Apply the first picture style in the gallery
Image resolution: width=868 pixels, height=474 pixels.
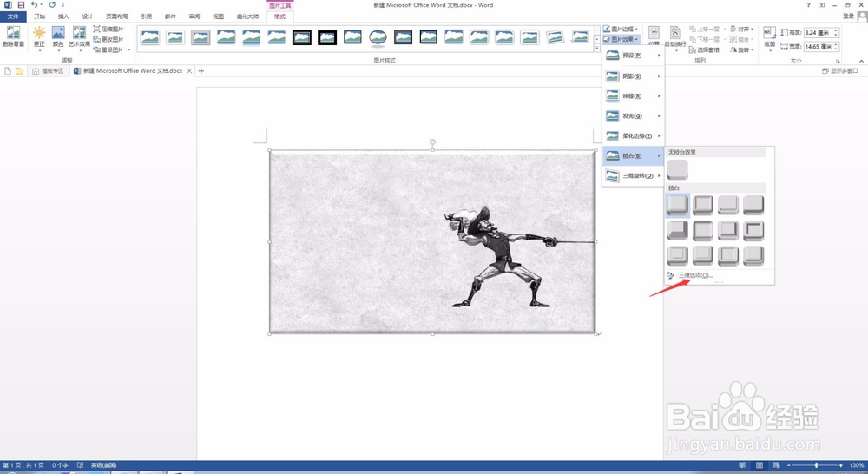[x=150, y=37]
